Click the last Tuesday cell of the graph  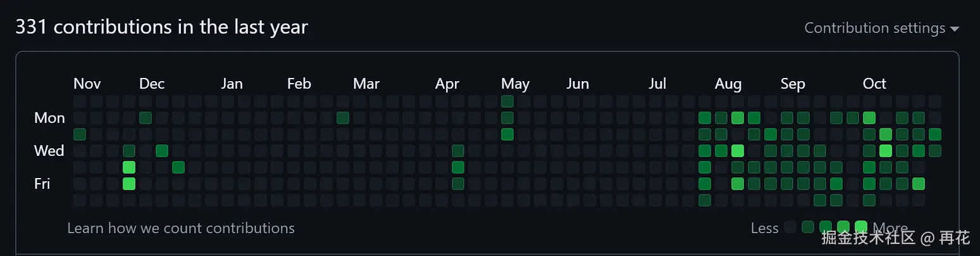click(935, 134)
